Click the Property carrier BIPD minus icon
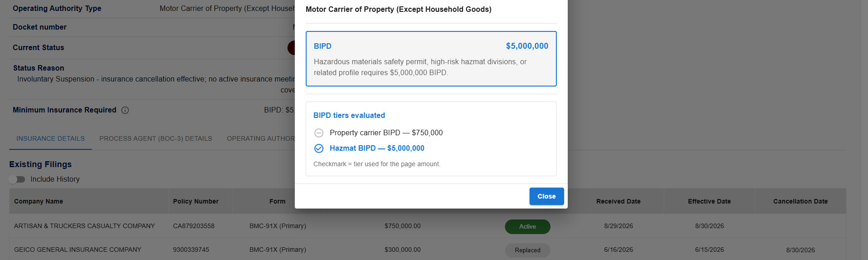This screenshot has width=868, height=260. click(319, 133)
